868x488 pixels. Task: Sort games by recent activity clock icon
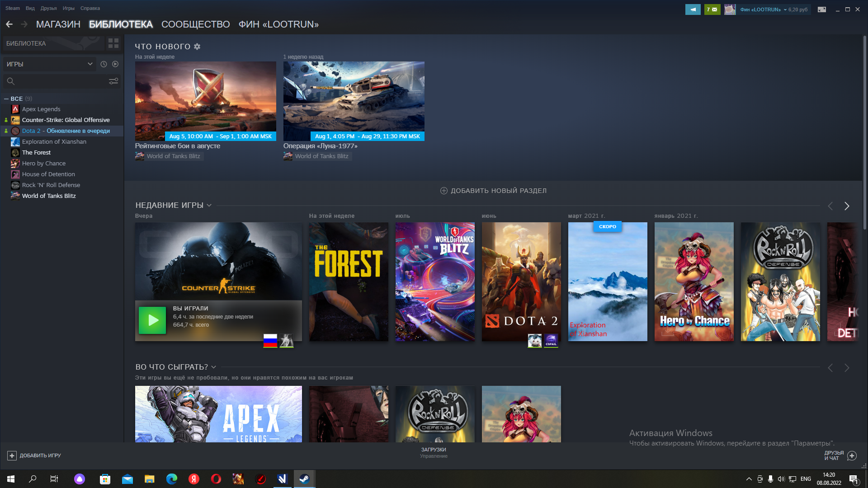point(104,64)
